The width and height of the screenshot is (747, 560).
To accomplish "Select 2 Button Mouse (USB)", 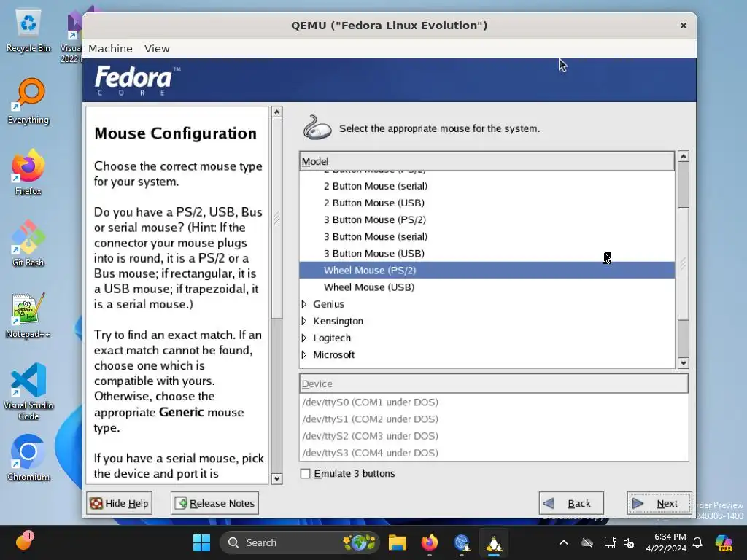I will tap(487, 203).
